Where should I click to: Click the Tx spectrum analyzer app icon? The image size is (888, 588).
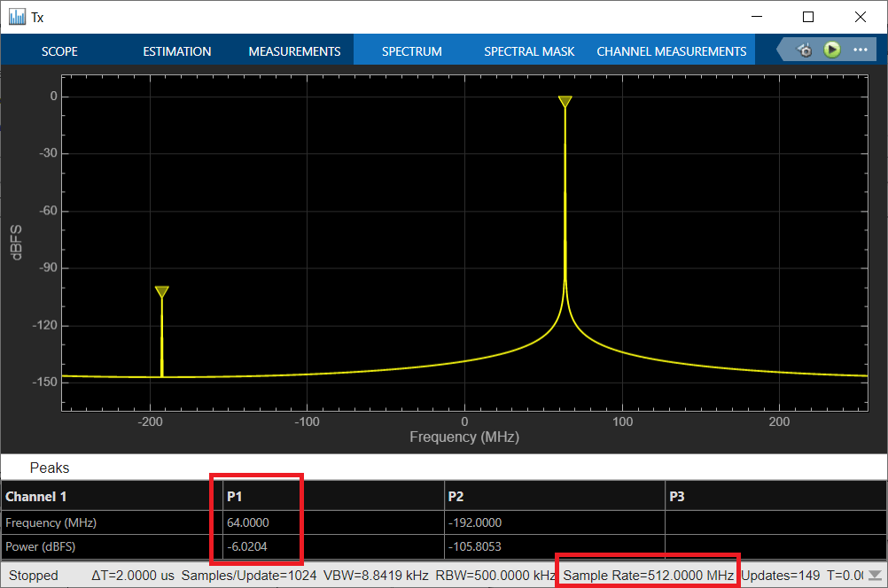(x=18, y=17)
